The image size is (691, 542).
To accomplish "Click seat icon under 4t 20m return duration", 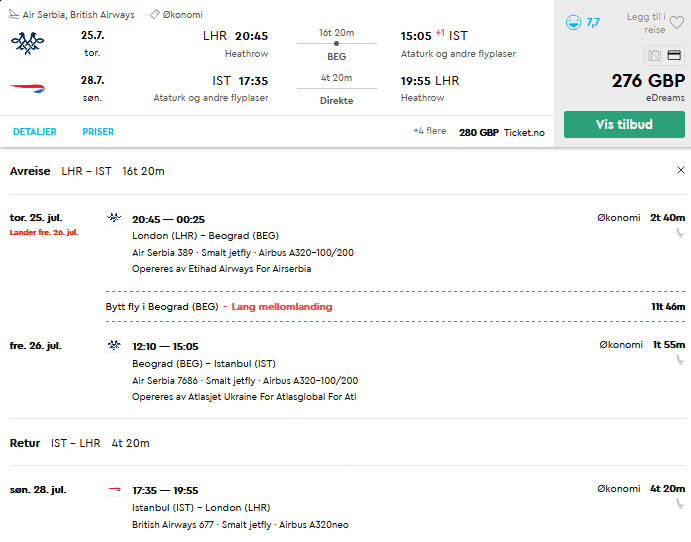I will [680, 504].
